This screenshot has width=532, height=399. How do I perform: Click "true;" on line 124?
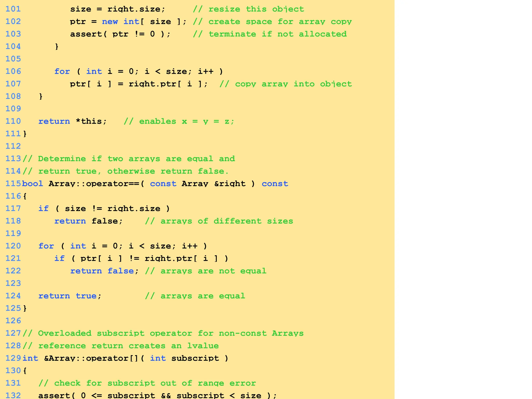pos(89,296)
